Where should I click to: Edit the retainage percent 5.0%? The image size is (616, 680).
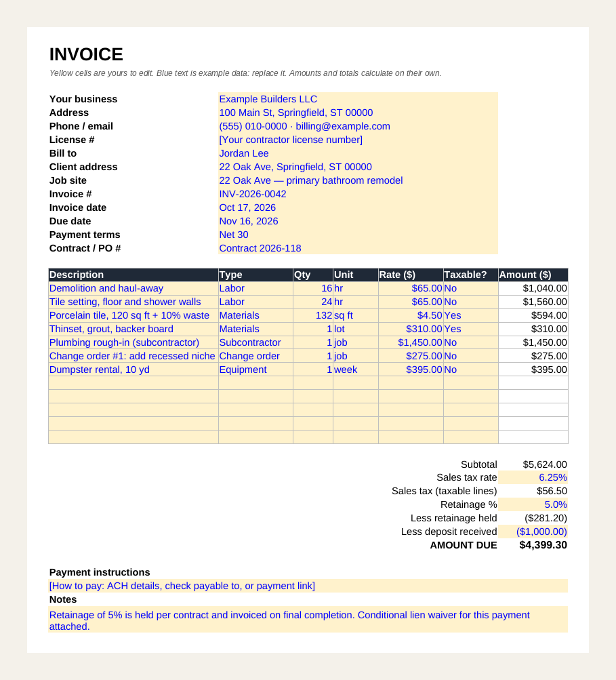[x=533, y=504]
